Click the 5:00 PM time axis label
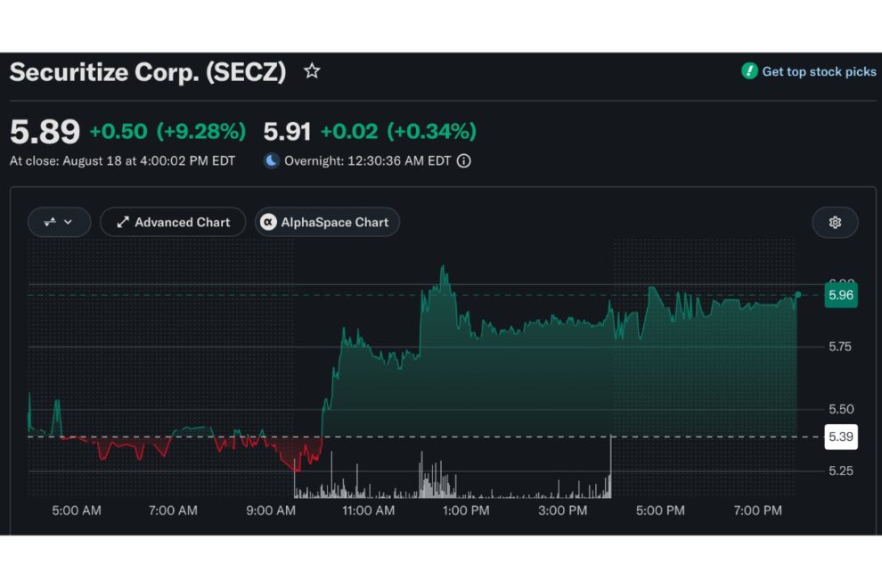The image size is (882, 588). point(660,510)
